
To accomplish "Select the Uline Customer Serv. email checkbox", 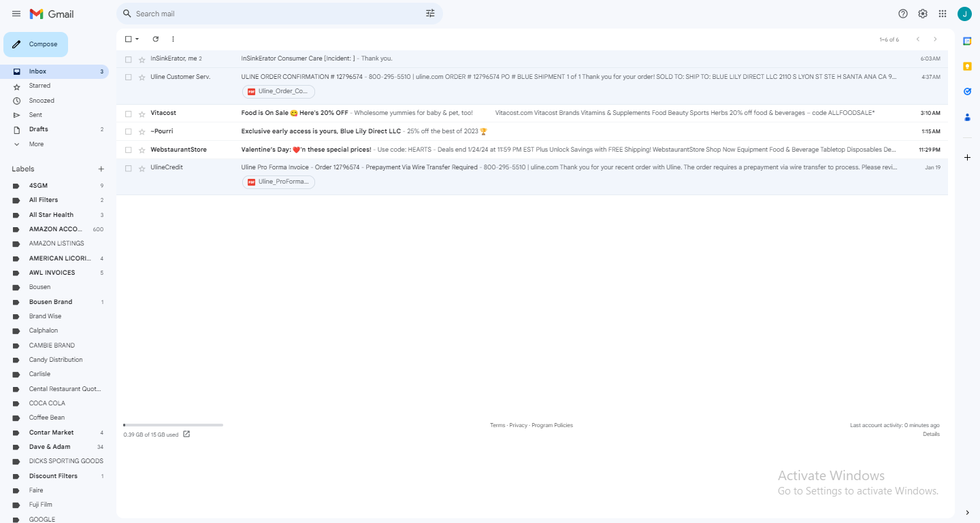I will click(x=128, y=78).
